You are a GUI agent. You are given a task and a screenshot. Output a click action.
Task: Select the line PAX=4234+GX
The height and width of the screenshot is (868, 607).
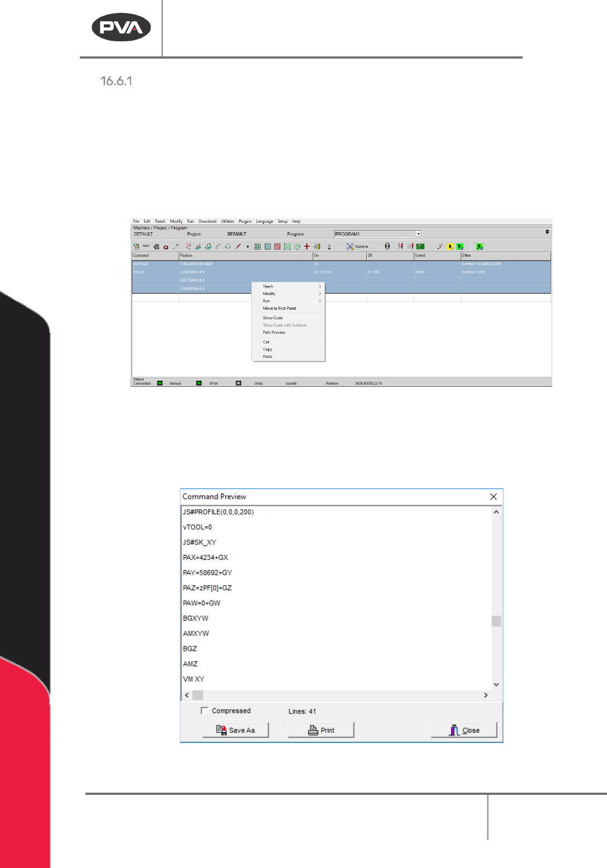click(205, 557)
